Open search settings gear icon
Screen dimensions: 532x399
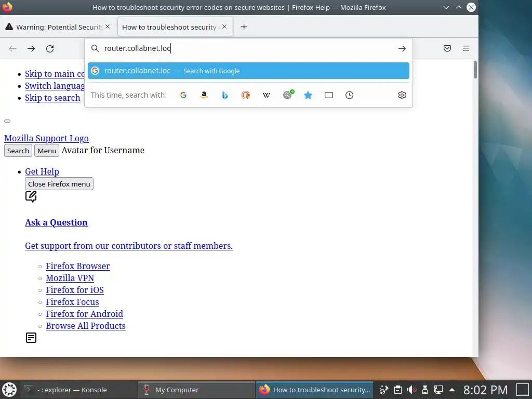point(402,95)
